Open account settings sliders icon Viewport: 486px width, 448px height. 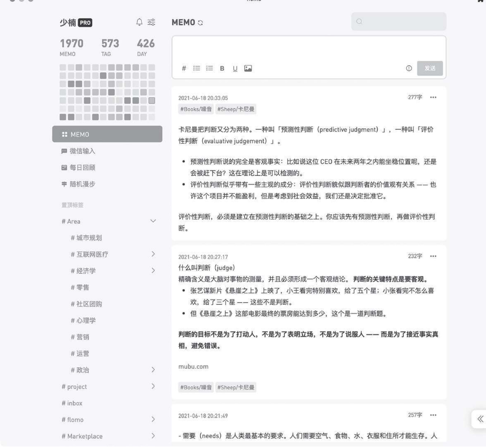[151, 22]
